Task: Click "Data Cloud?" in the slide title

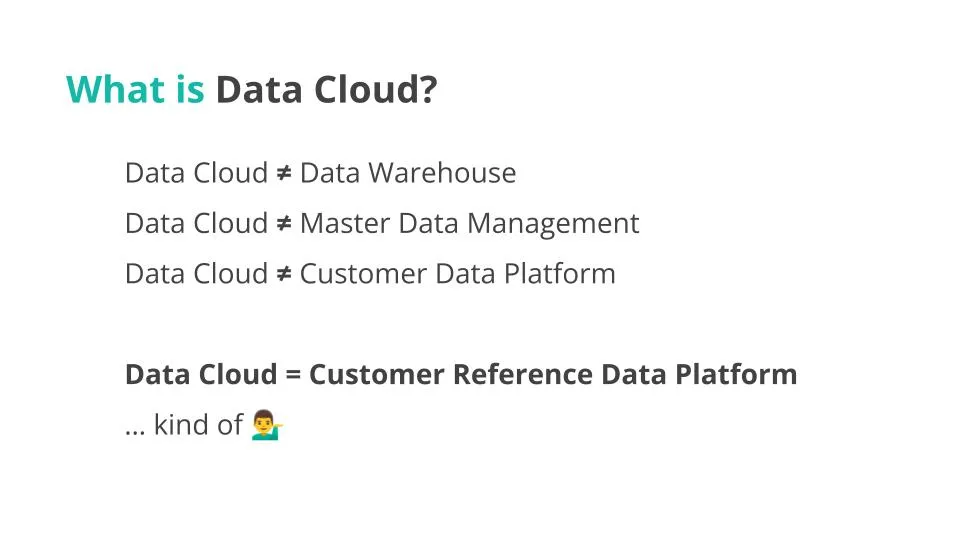Action: click(x=326, y=90)
